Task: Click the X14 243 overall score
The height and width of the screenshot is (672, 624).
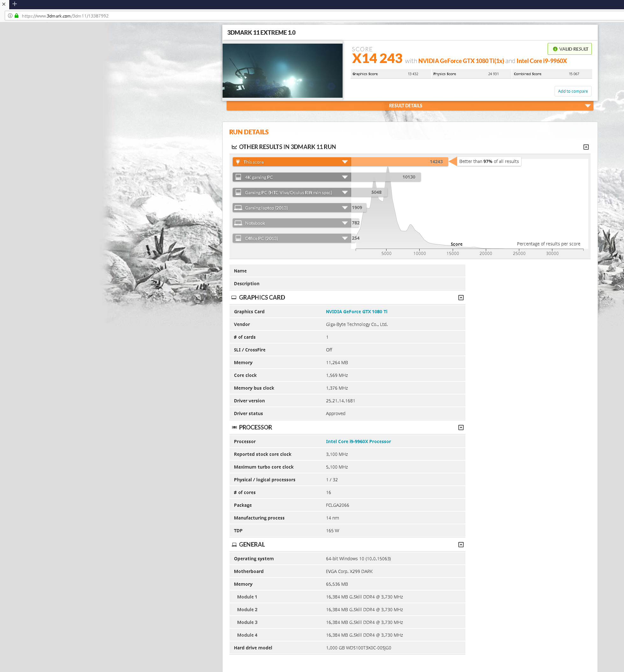Action: [x=377, y=59]
